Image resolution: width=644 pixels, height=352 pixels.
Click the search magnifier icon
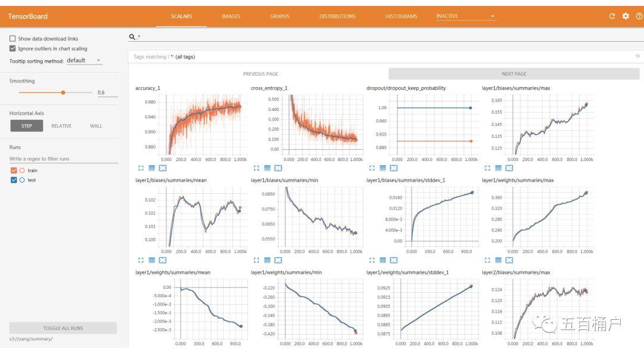coord(132,37)
